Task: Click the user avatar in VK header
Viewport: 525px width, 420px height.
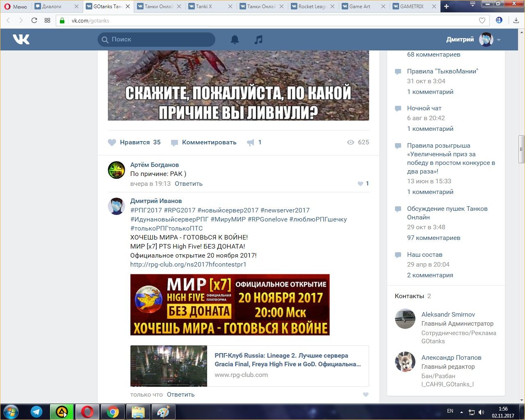Action: pyautogui.click(x=486, y=40)
